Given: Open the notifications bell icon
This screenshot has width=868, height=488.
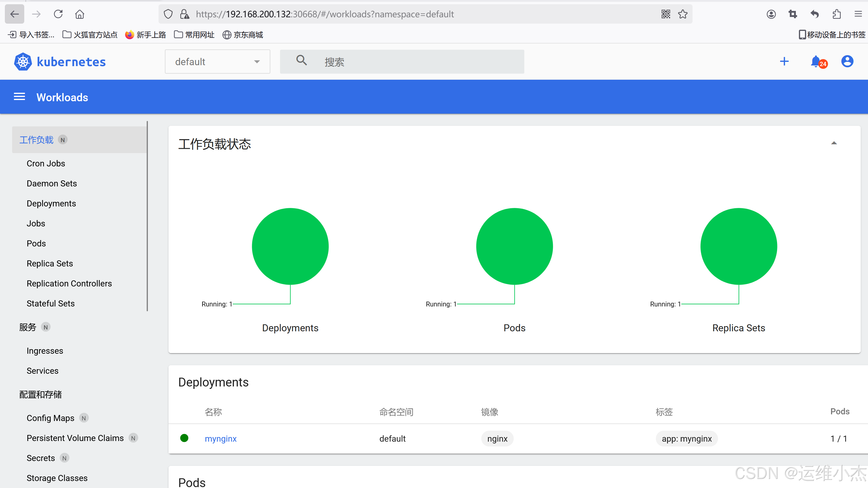Looking at the screenshot, I should pos(816,61).
